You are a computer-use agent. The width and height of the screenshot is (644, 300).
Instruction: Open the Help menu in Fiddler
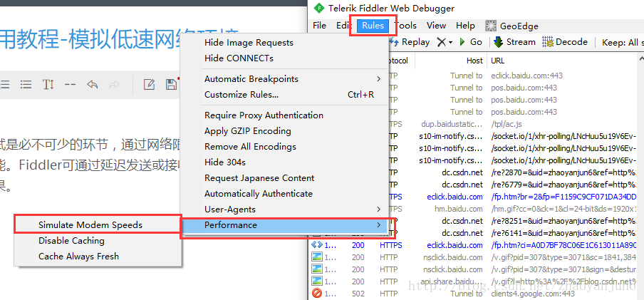click(x=465, y=26)
